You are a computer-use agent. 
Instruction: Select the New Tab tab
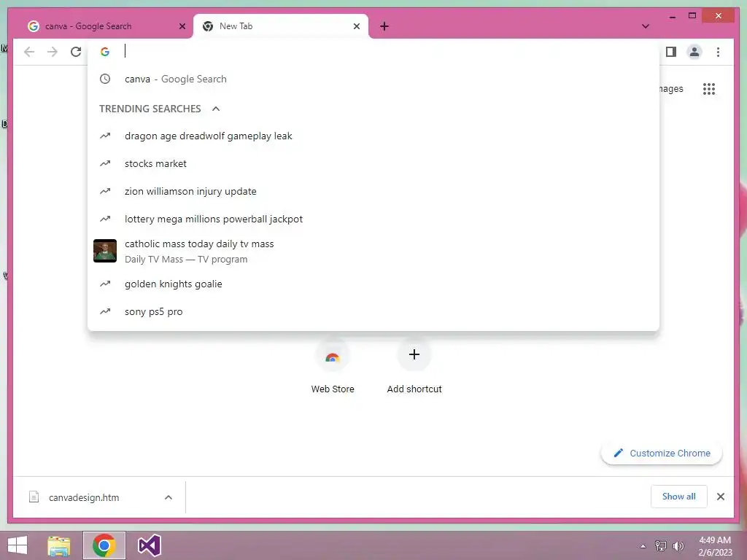click(x=280, y=26)
